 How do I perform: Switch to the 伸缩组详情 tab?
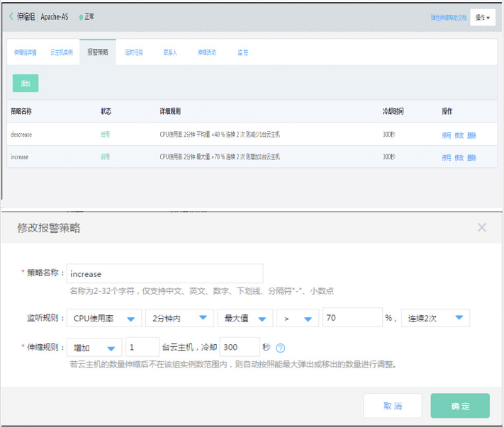tap(25, 52)
